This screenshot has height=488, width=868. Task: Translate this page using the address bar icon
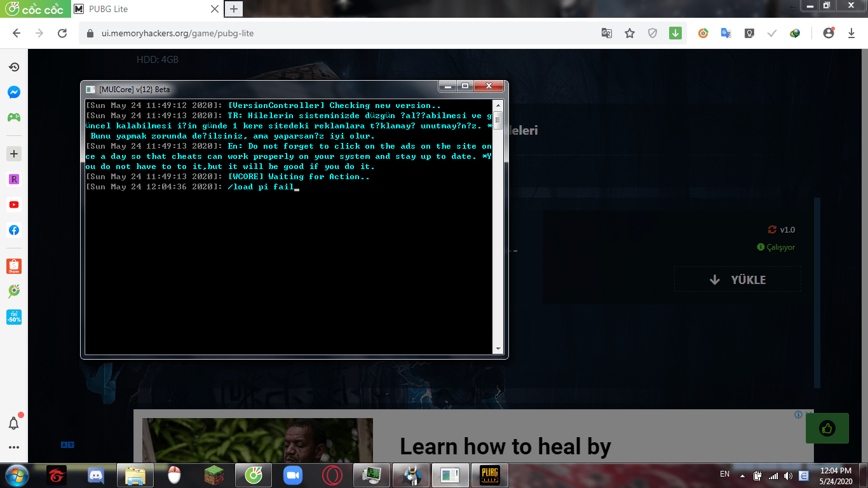[x=607, y=33]
